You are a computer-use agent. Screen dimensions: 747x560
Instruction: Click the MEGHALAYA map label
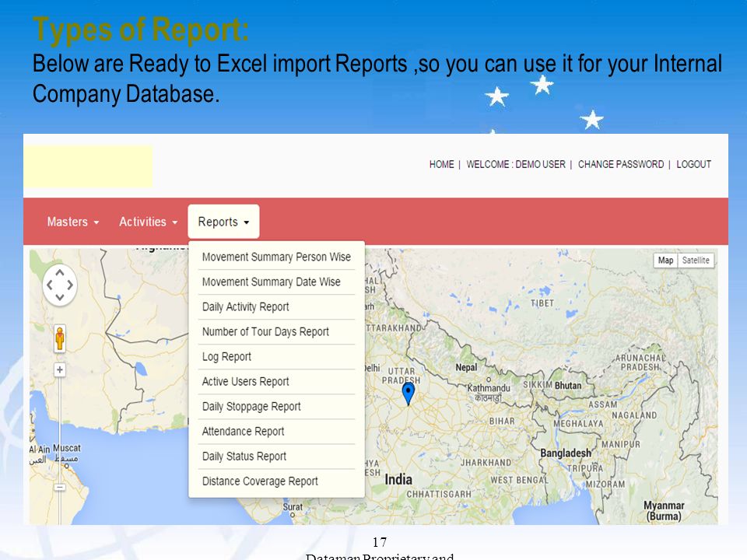pos(578,423)
